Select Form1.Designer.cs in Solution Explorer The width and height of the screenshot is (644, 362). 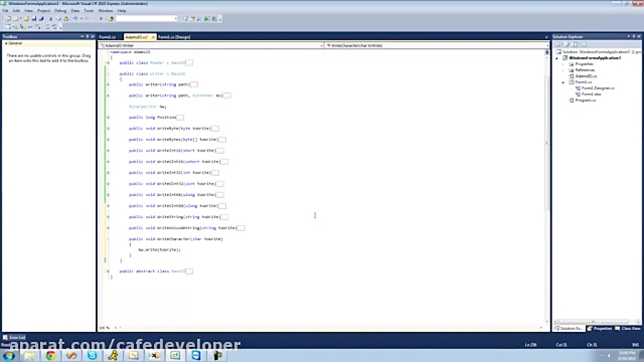pos(598,88)
